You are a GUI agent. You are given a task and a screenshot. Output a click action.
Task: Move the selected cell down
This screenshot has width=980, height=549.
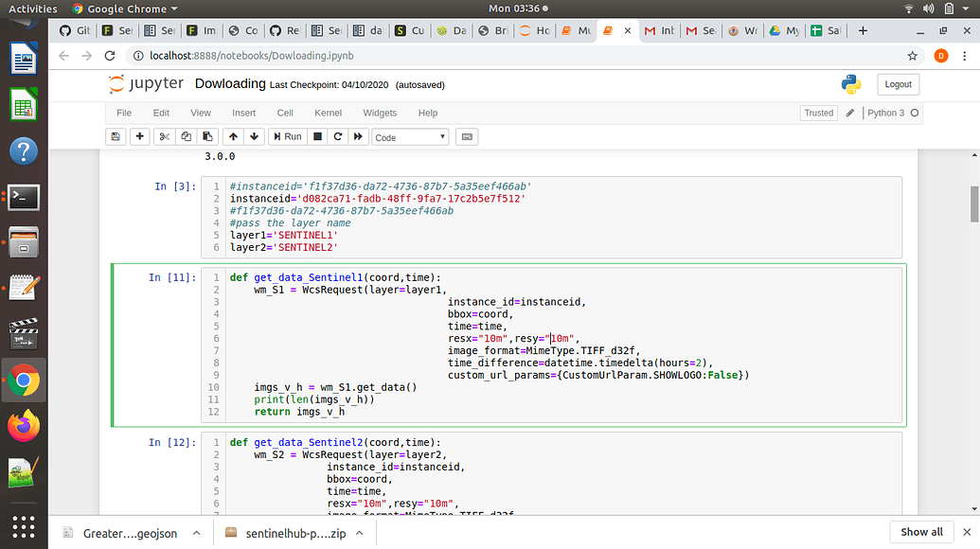click(x=254, y=137)
